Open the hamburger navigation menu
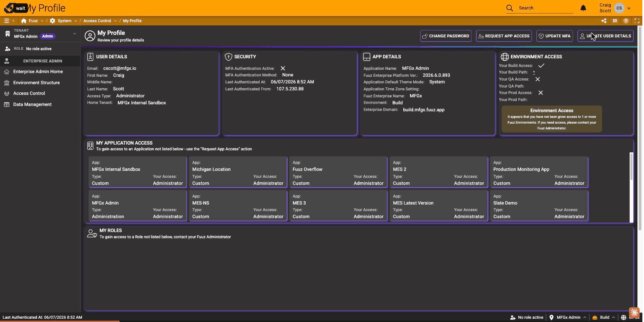 (x=7, y=21)
